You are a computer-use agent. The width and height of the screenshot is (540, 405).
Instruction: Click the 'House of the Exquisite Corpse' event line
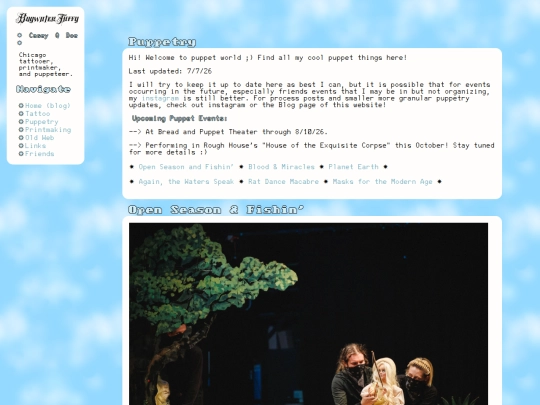click(x=312, y=149)
